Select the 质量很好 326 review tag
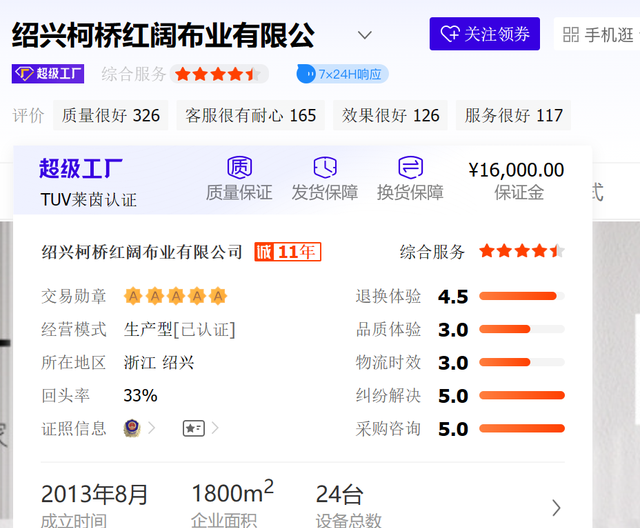Image resolution: width=640 pixels, height=528 pixels. pyautogui.click(x=111, y=115)
